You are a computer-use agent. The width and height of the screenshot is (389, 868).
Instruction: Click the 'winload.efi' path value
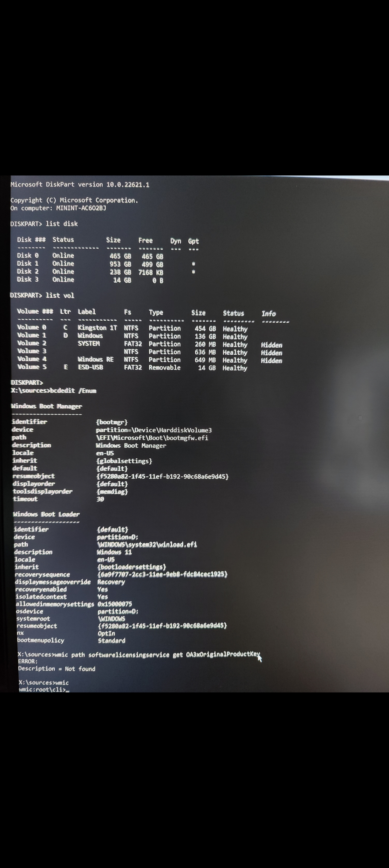tap(177, 544)
